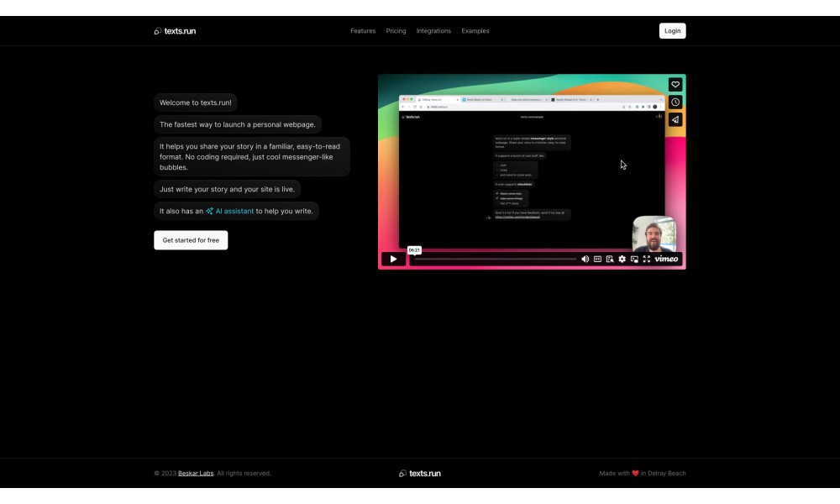Image resolution: width=840 pixels, height=504 pixels.
Task: Click the Welcome to texts.run! bubble
Action: click(196, 102)
